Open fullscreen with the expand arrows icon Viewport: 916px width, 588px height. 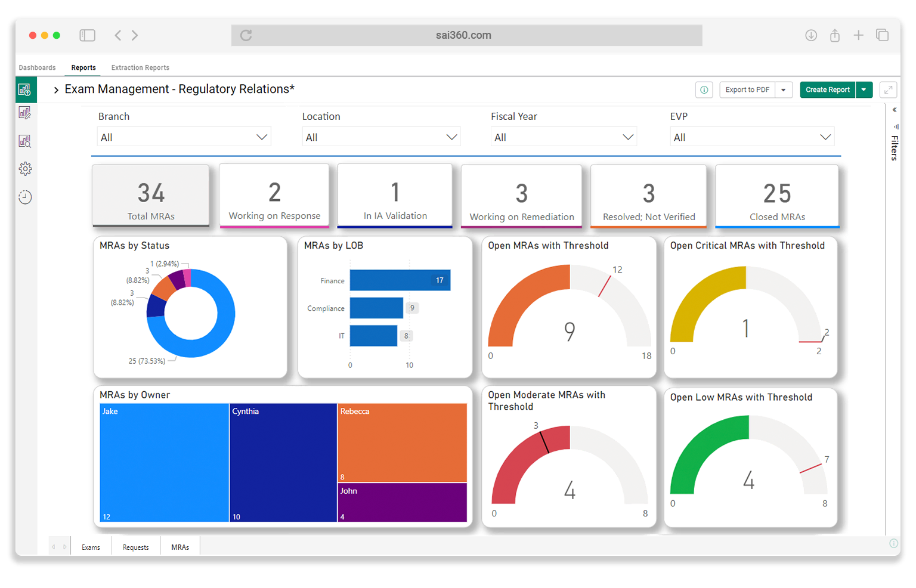tap(888, 89)
